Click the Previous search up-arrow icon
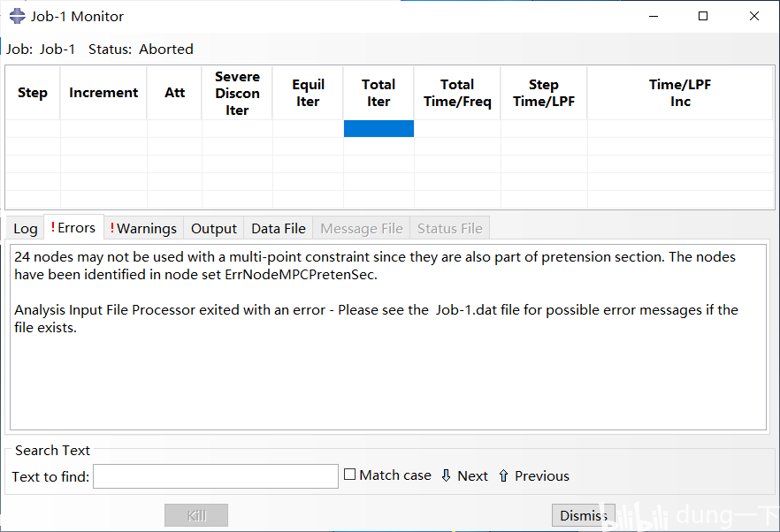This screenshot has height=532, width=780. point(503,475)
